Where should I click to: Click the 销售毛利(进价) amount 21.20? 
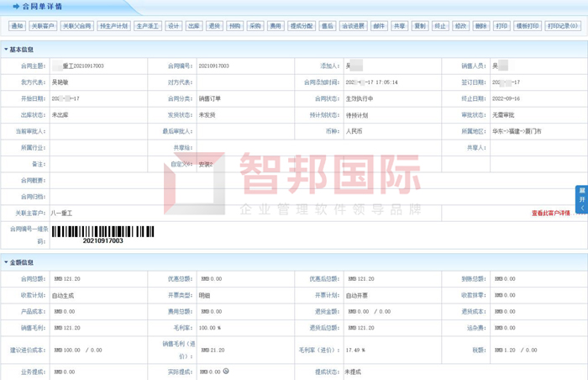coord(213,350)
